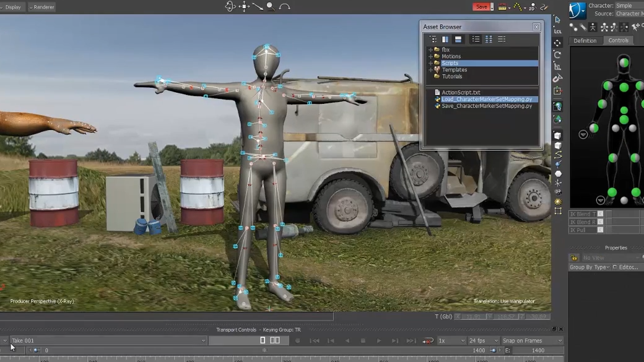Switch to the Definition tab
Viewport: 644px width, 362px height.
pyautogui.click(x=585, y=40)
